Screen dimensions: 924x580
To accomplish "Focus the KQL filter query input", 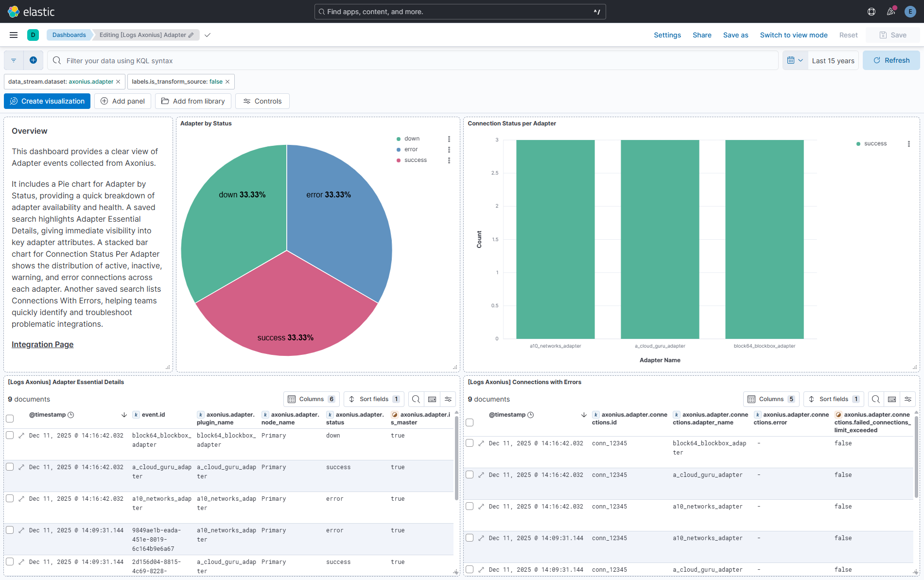I will pos(413,60).
